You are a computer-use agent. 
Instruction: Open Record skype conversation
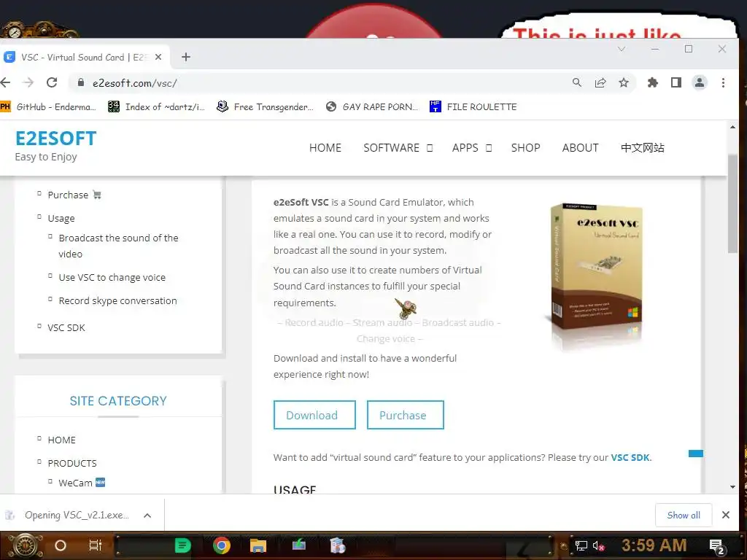(x=117, y=300)
